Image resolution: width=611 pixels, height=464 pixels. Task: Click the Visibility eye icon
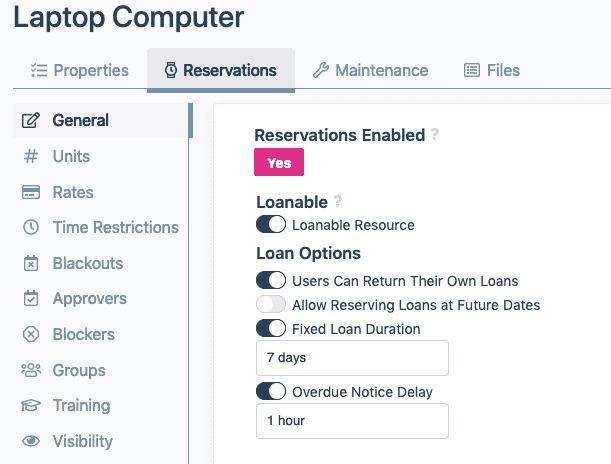[31, 442]
